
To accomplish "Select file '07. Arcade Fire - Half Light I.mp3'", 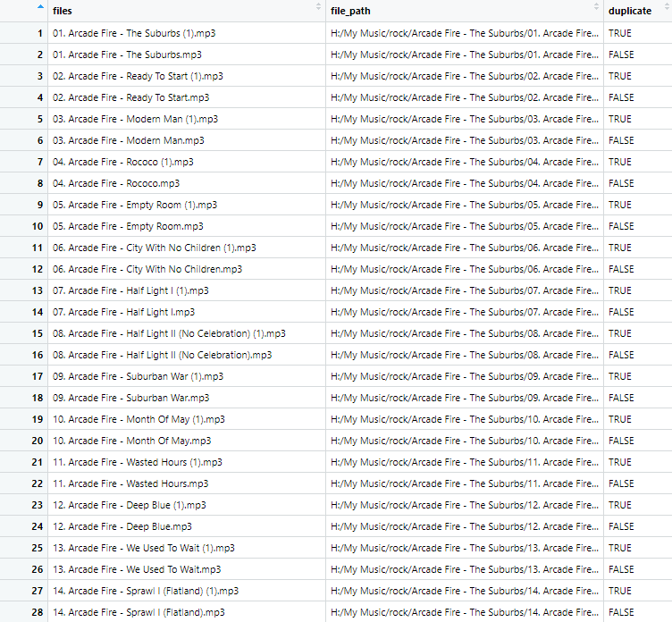I will coord(123,312).
